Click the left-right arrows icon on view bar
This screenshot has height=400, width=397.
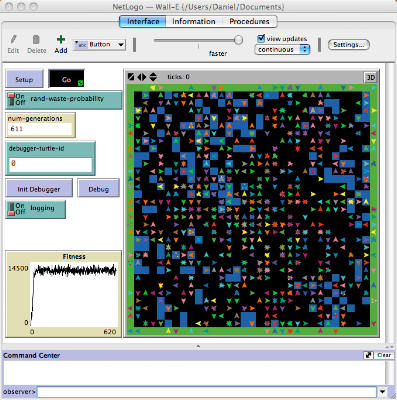pyautogui.click(x=142, y=77)
